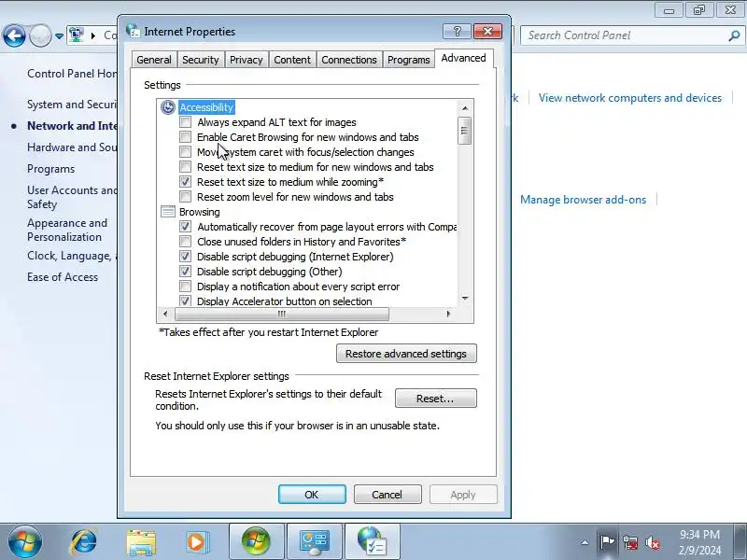Click right arrow of horizontal scrollbar
This screenshot has width=747, height=560.
(x=448, y=314)
